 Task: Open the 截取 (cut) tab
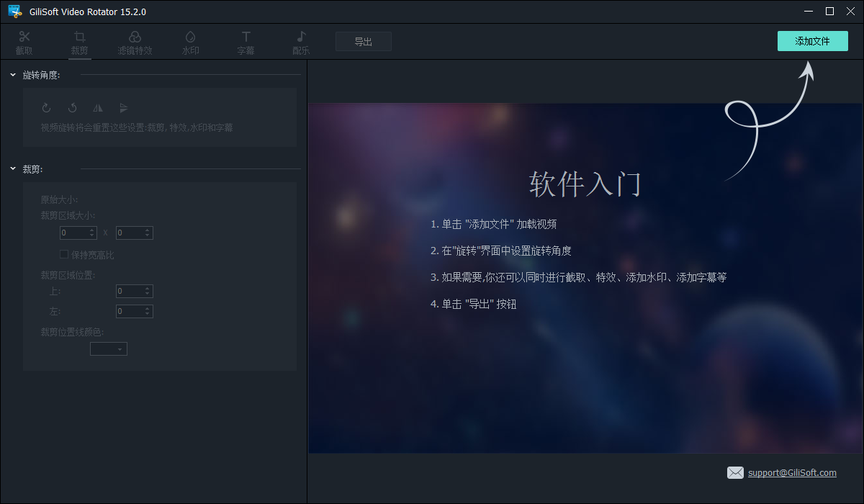[24, 43]
